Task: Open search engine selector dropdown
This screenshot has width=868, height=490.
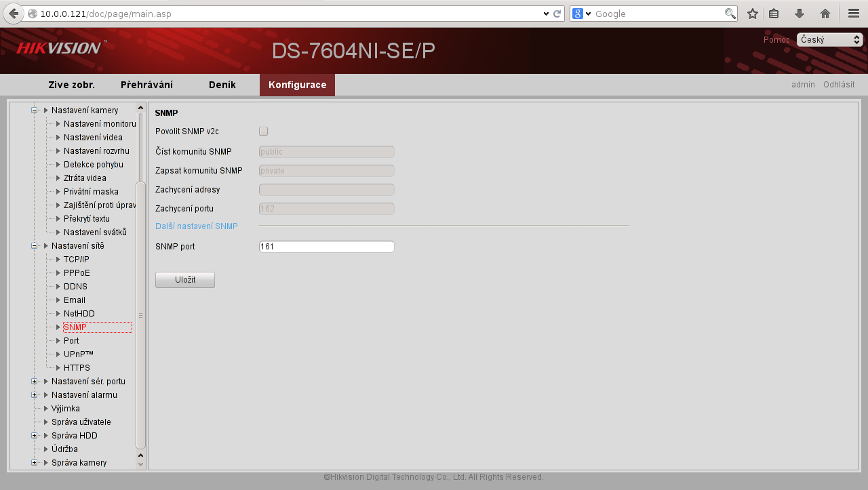Action: coord(582,14)
